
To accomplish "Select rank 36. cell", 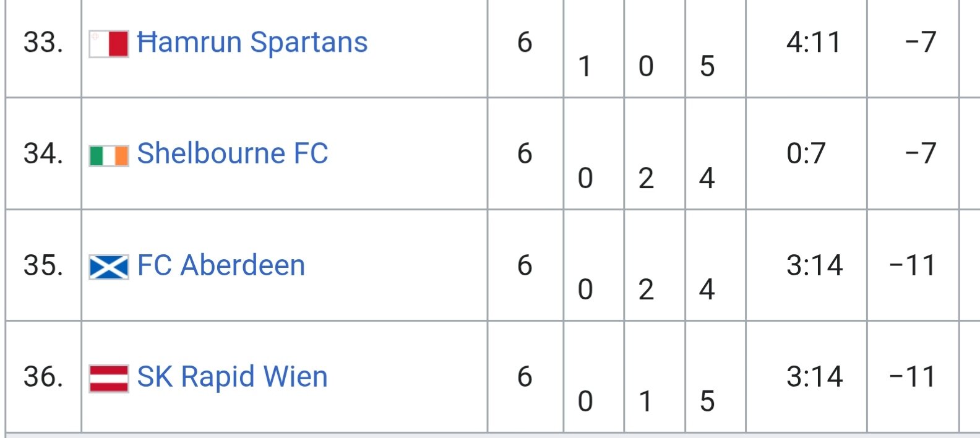I will point(43,377).
